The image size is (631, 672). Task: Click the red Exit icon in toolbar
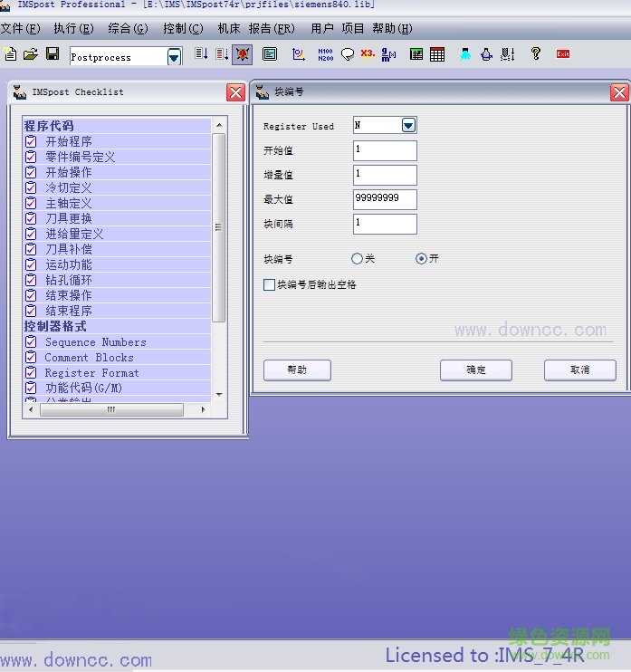click(x=563, y=54)
